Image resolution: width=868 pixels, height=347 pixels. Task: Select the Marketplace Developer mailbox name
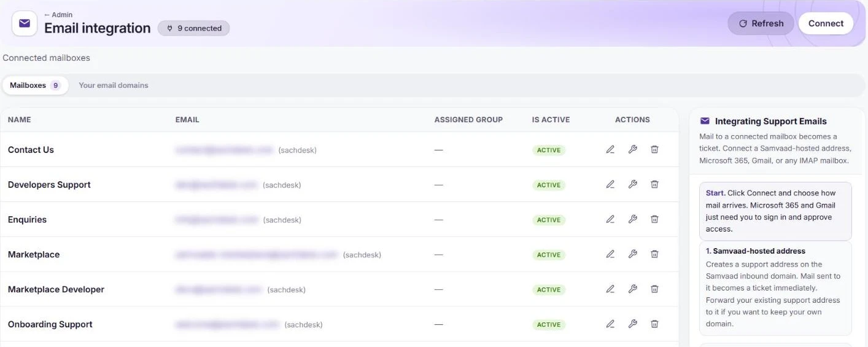[56, 290]
